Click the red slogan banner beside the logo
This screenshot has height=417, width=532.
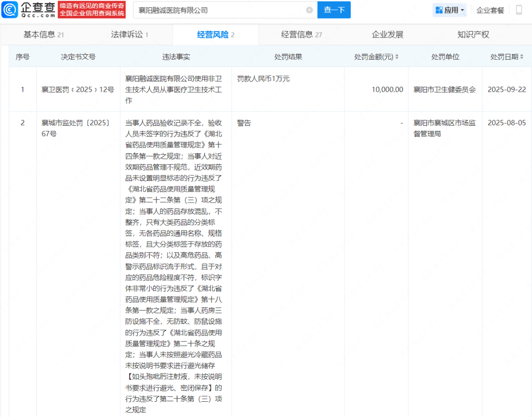click(x=92, y=9)
